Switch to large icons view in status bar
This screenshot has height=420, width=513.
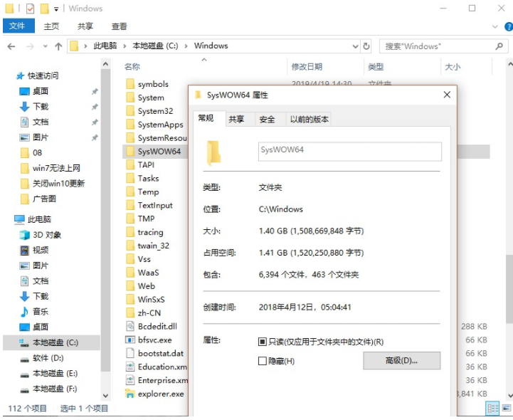click(x=506, y=408)
